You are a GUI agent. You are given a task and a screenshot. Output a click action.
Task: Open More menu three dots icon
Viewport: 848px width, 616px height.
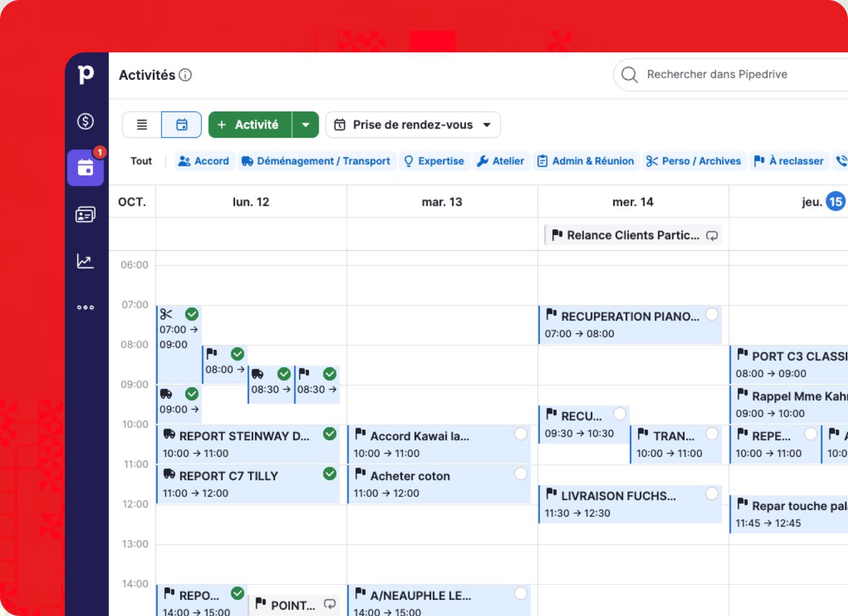[x=85, y=307]
